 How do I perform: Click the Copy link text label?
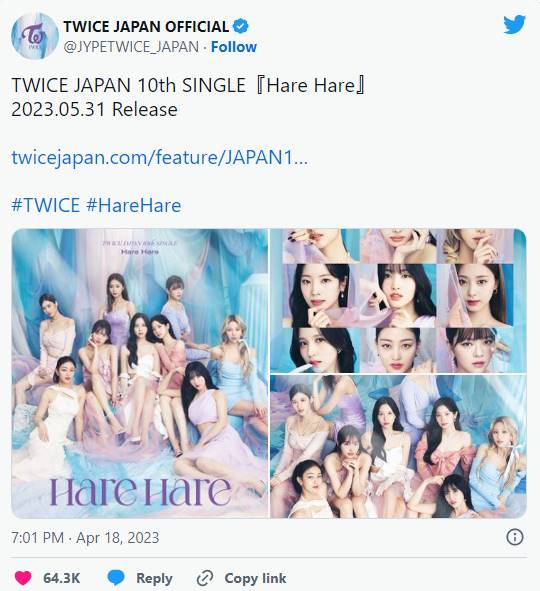255,578
